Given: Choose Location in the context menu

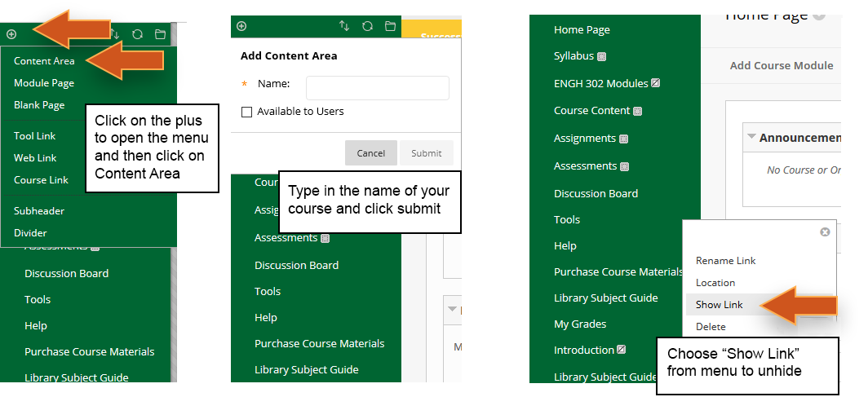Looking at the screenshot, I should [715, 283].
